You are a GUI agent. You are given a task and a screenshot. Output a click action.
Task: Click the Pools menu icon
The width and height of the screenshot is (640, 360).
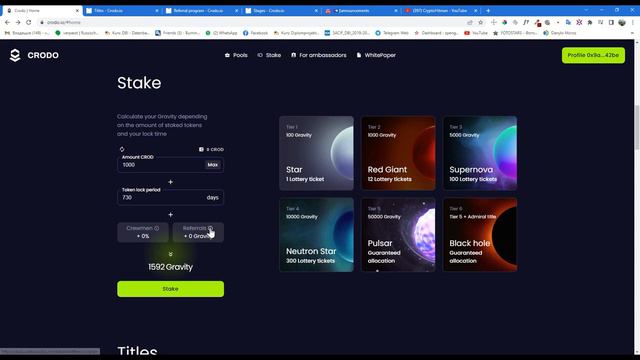(227, 55)
